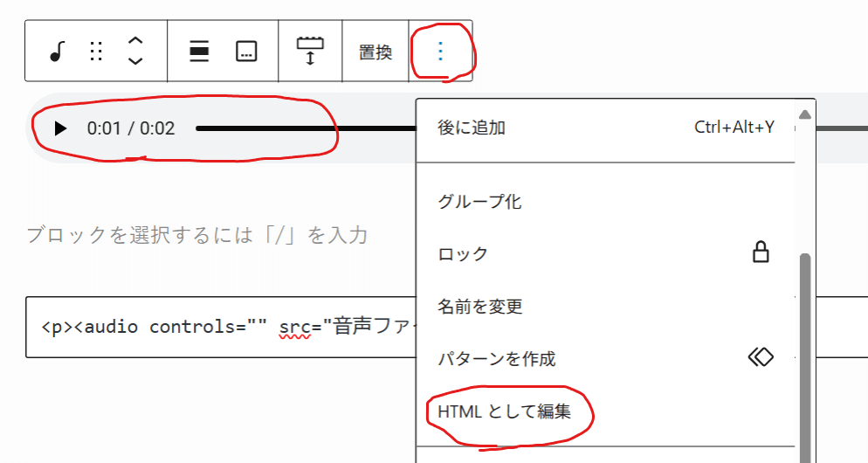The width and height of the screenshot is (868, 463).
Task: Click the empty paragraph block placeholder
Action: click(x=196, y=235)
